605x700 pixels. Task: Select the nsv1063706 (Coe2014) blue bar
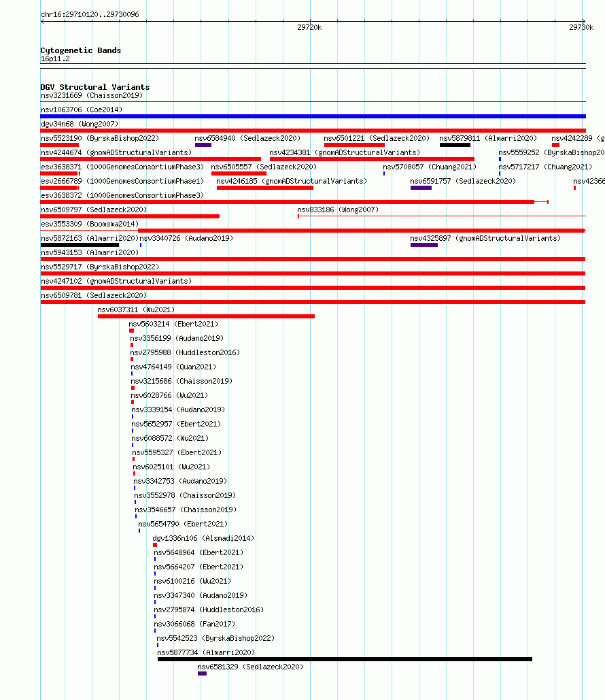click(313, 116)
